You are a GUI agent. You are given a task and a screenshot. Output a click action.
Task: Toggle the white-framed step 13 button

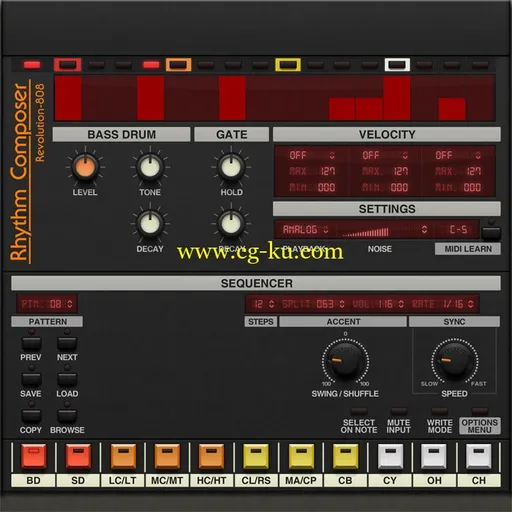[x=397, y=65]
